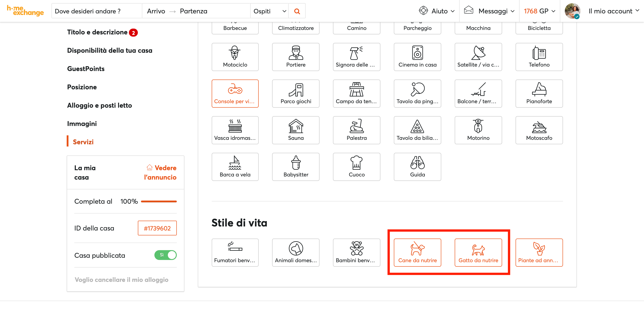644x310 pixels.
Task: Open the Ospiti guests dropdown
Action: point(269,11)
